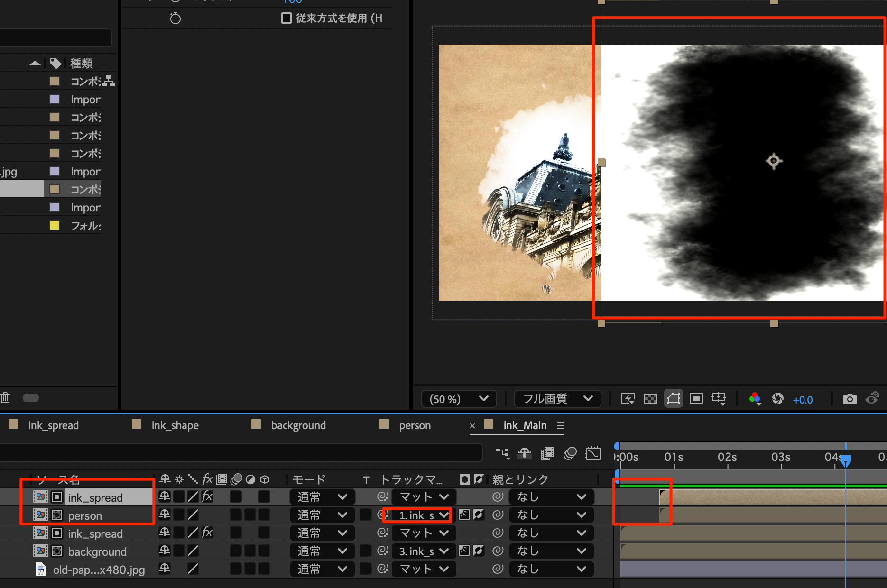Click the Reset Exposure aperture icon
The width and height of the screenshot is (887, 588).
click(x=777, y=399)
